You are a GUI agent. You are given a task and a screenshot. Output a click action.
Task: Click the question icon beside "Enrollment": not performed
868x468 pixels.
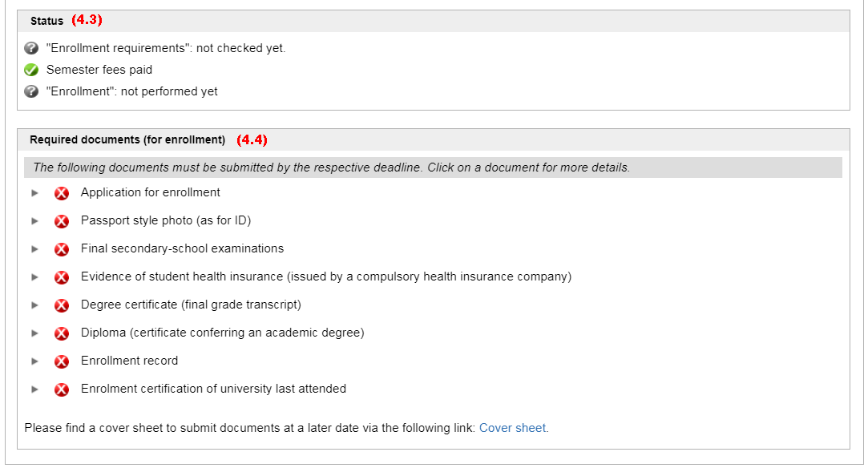pos(31,91)
